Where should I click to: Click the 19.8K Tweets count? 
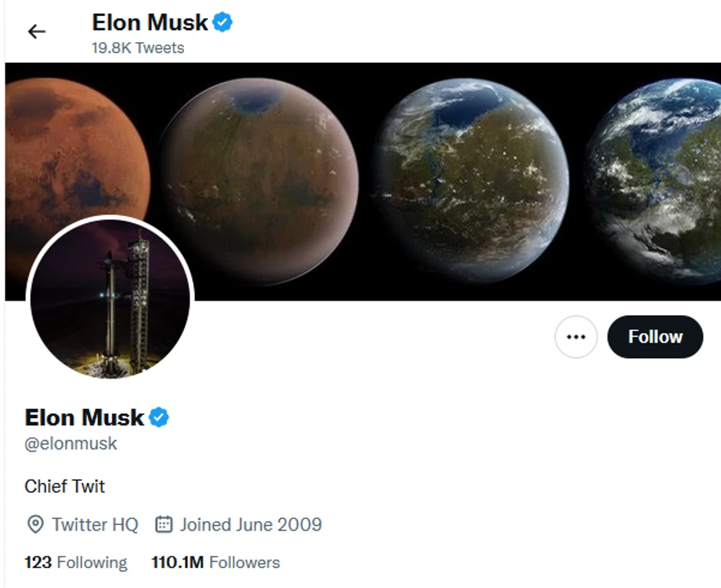point(138,48)
